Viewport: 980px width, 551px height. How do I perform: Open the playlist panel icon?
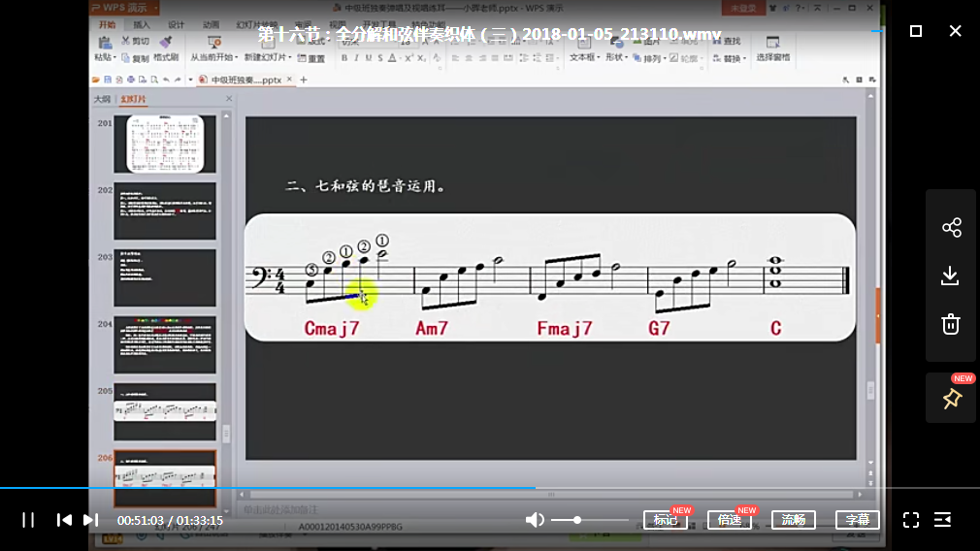tap(942, 520)
